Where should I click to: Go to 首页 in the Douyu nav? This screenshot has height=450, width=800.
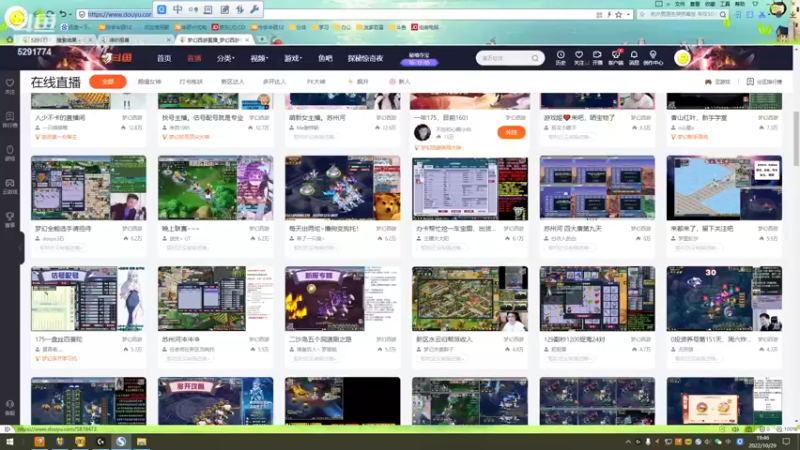point(164,59)
